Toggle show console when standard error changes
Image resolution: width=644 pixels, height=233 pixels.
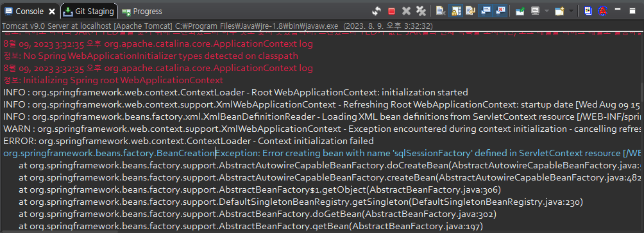[500, 11]
